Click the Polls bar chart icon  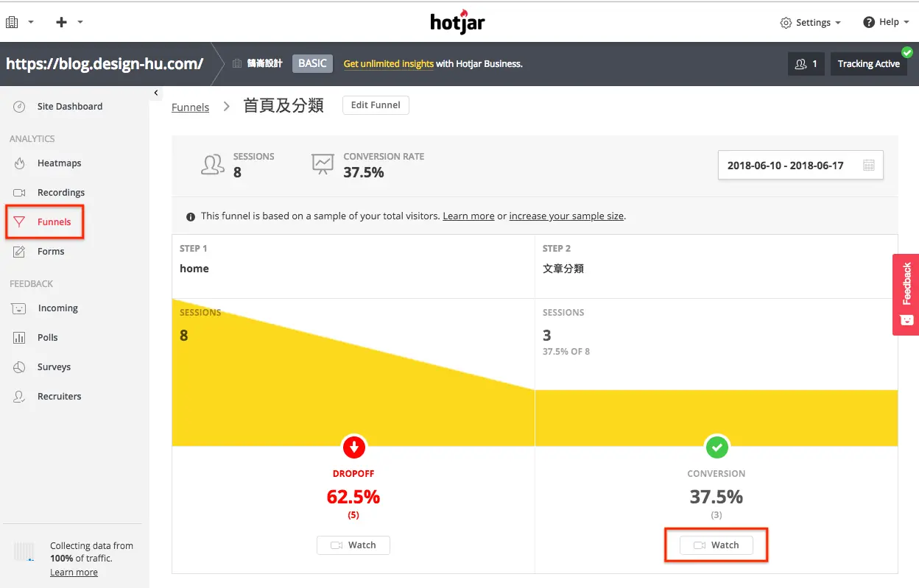(20, 338)
